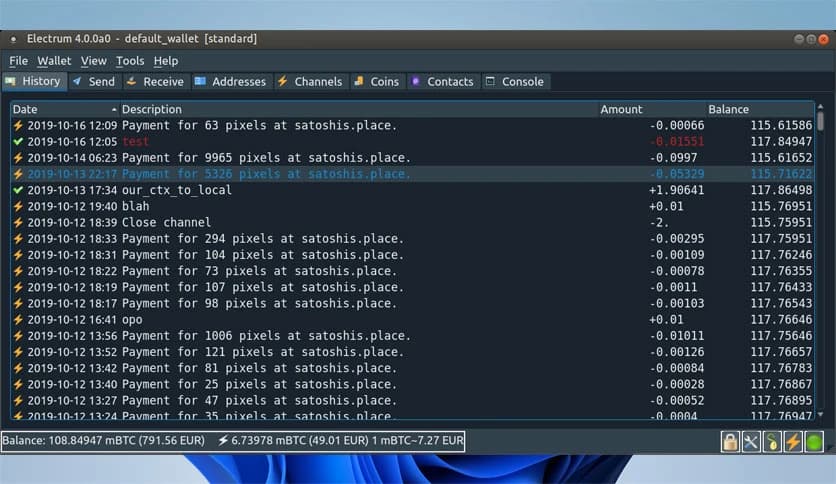Viewport: 836px width, 484px height.
Task: Go to the Coins tab
Action: (377, 82)
